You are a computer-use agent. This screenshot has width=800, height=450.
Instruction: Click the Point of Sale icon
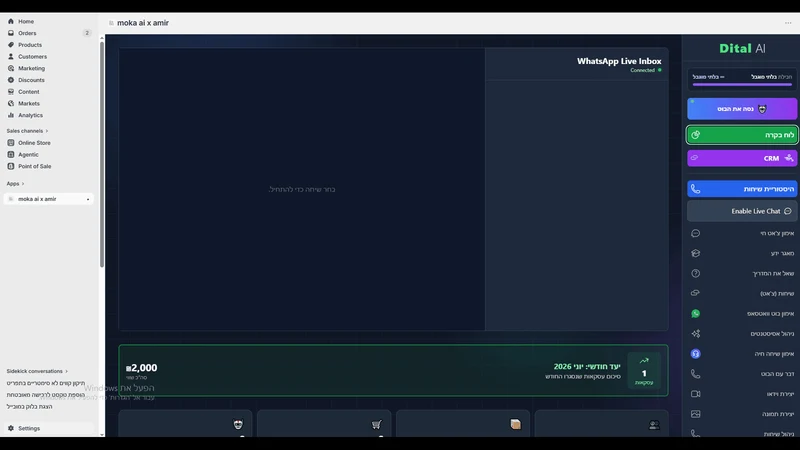click(x=11, y=166)
